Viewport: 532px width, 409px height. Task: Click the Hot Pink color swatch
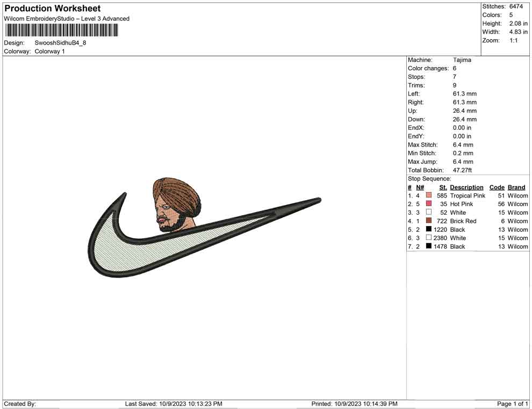[429, 203]
